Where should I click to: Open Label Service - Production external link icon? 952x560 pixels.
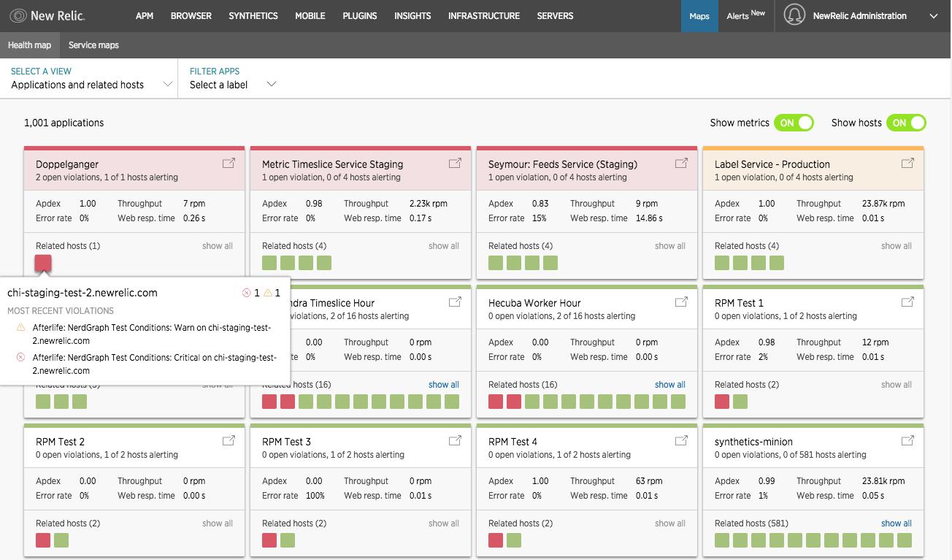(x=907, y=164)
